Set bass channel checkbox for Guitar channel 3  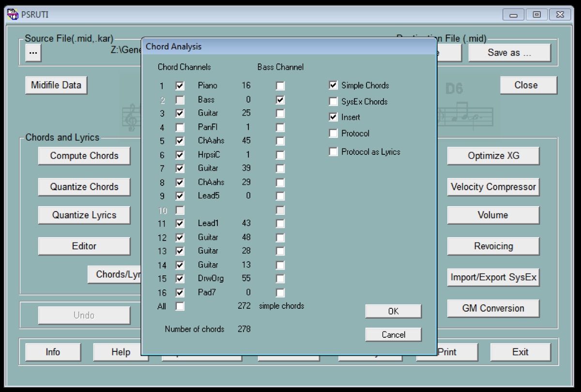click(280, 114)
